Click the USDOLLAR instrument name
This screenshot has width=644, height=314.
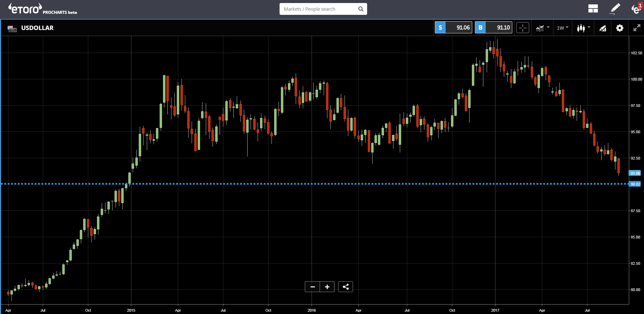coord(37,28)
